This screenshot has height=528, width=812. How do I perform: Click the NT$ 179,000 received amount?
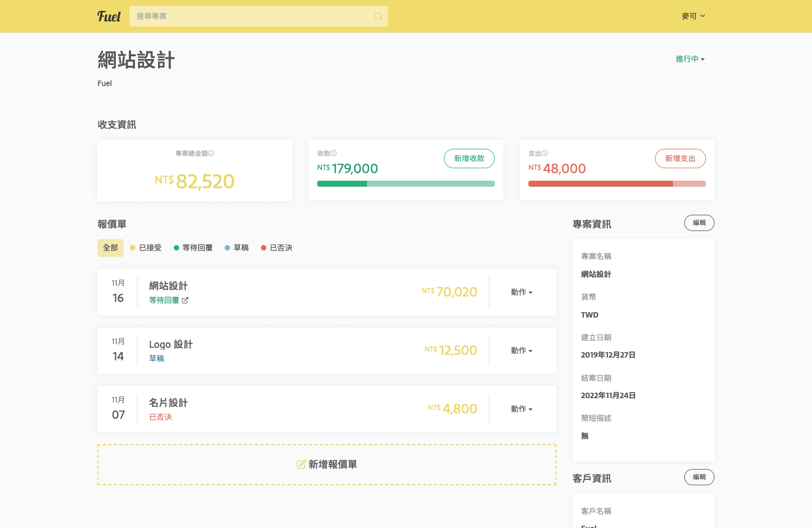tap(348, 168)
